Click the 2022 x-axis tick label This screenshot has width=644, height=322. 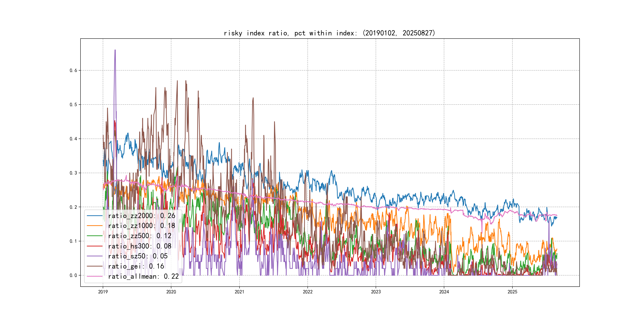point(307,292)
